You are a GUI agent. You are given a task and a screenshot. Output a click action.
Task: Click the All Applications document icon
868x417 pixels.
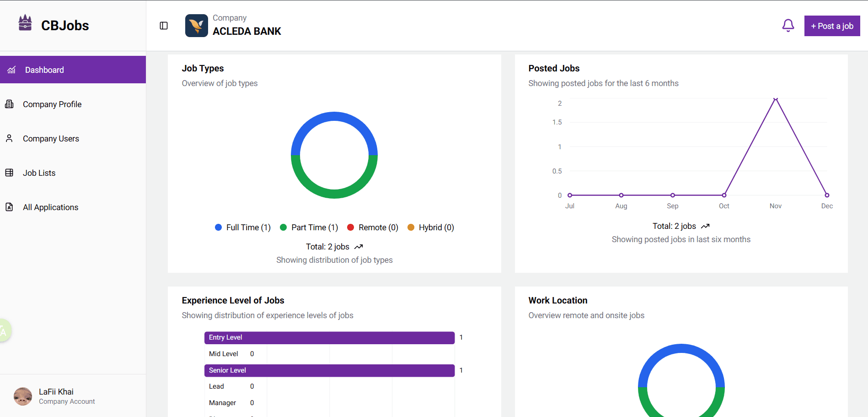tap(10, 207)
